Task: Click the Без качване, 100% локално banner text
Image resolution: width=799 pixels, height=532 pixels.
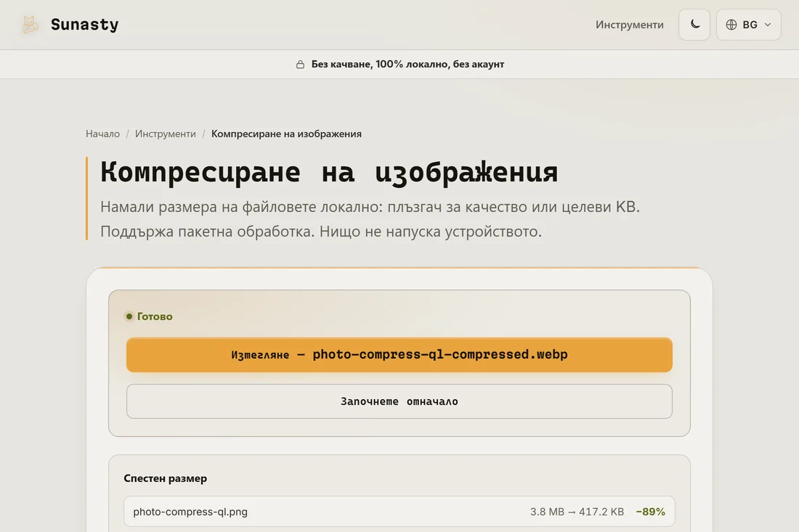Action: pyautogui.click(x=407, y=64)
